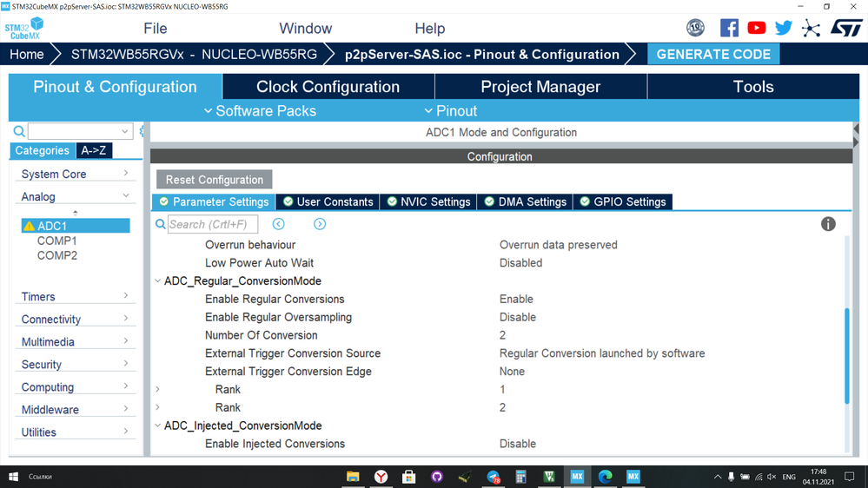868x488 pixels.
Task: Switch to A->Z peripheral listing
Action: point(94,150)
